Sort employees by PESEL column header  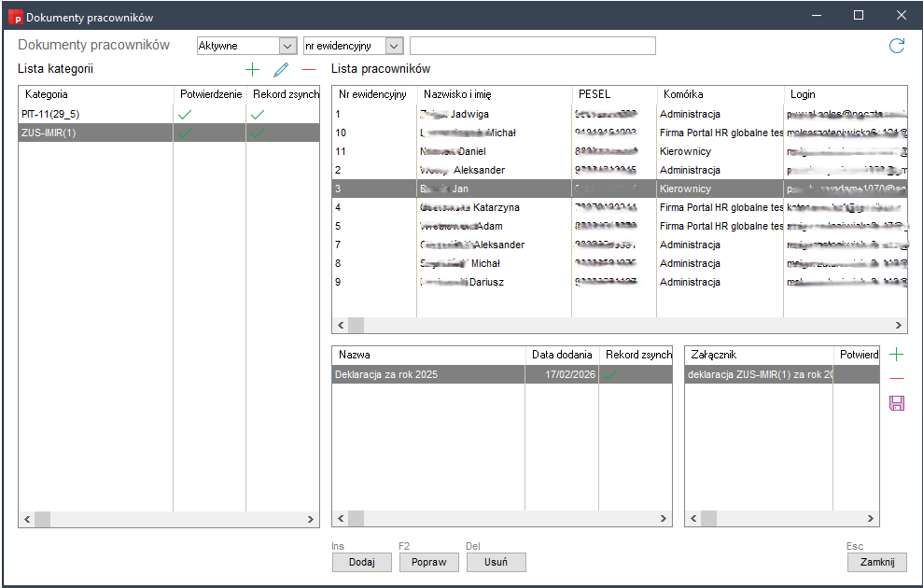pyautogui.click(x=594, y=94)
